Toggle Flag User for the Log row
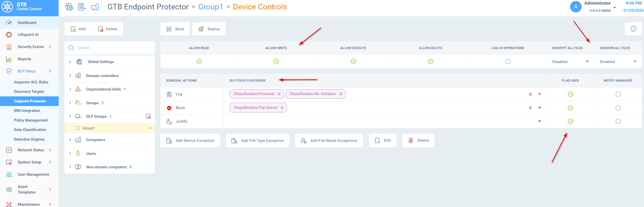This screenshot has height=207, width=644. [570, 94]
